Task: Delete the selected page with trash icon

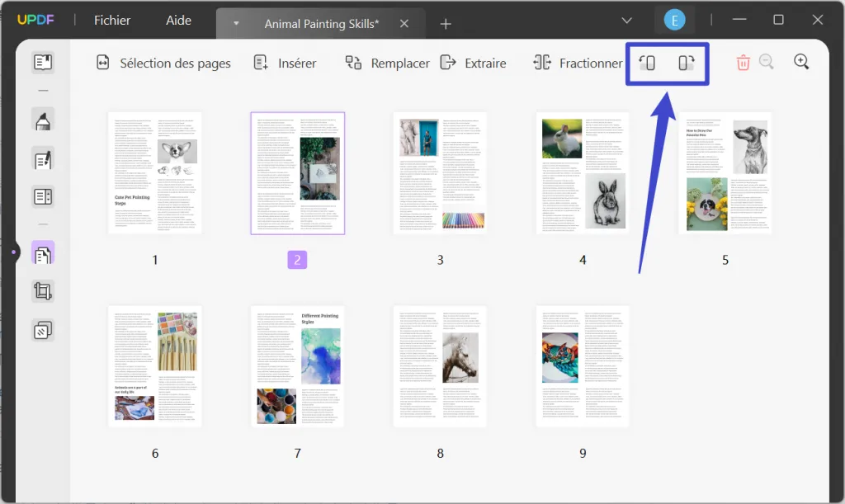Action: 743,62
